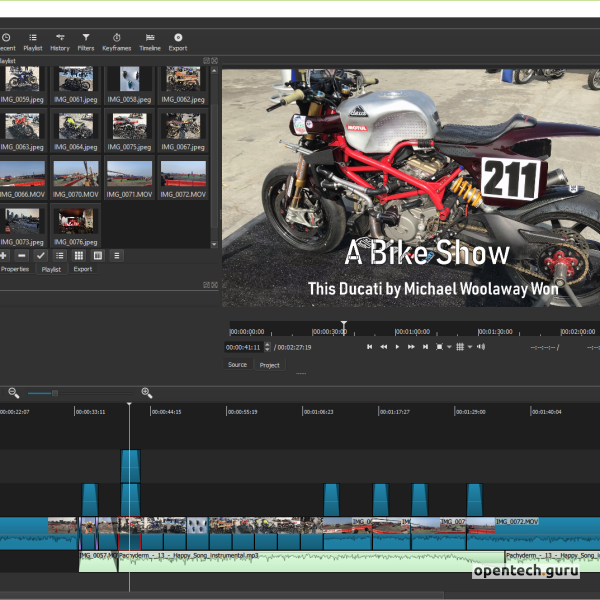Open the playlist hamburger menu
600x600 pixels.
[116, 256]
